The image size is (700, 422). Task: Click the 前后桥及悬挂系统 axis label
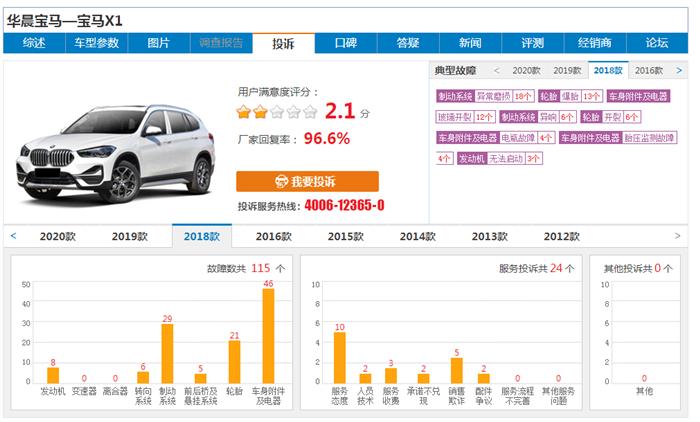pyautogui.click(x=200, y=396)
